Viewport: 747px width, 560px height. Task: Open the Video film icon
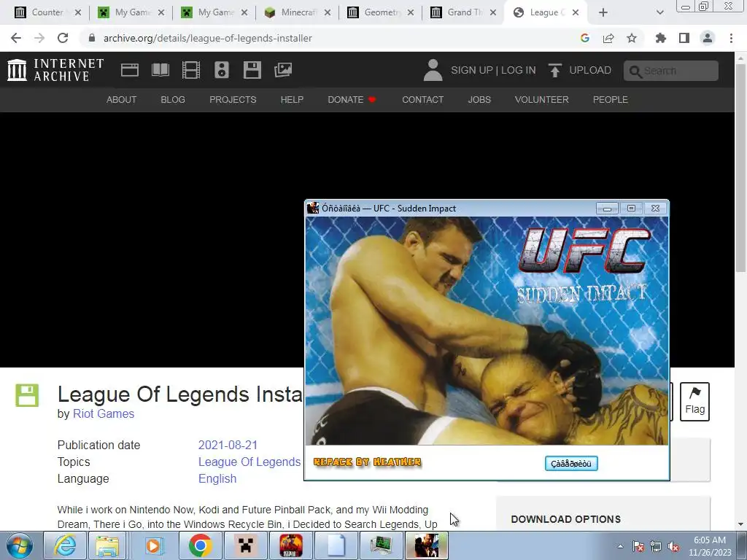coord(191,70)
